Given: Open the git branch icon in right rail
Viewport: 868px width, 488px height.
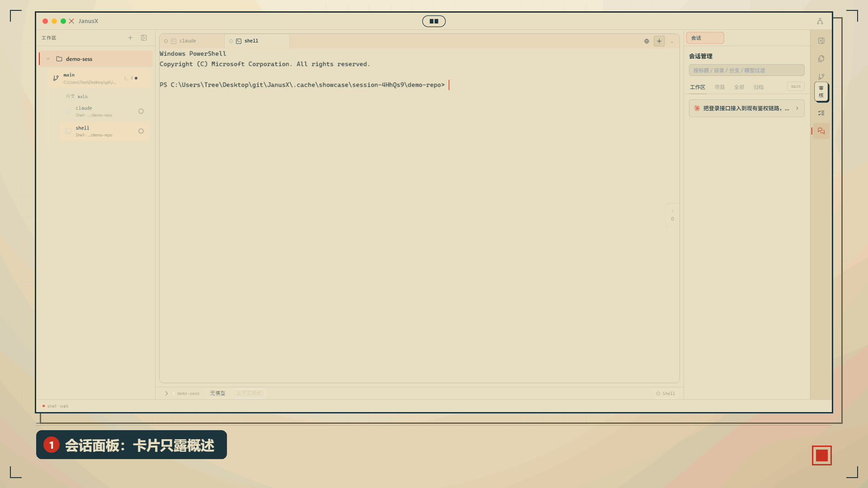Looking at the screenshot, I should tap(821, 77).
